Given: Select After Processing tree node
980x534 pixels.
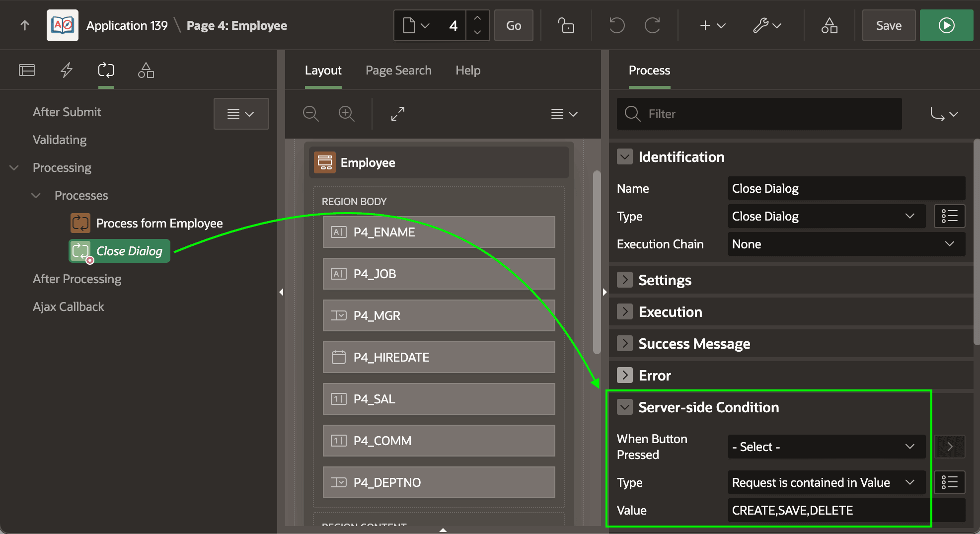Looking at the screenshot, I should pyautogui.click(x=77, y=279).
